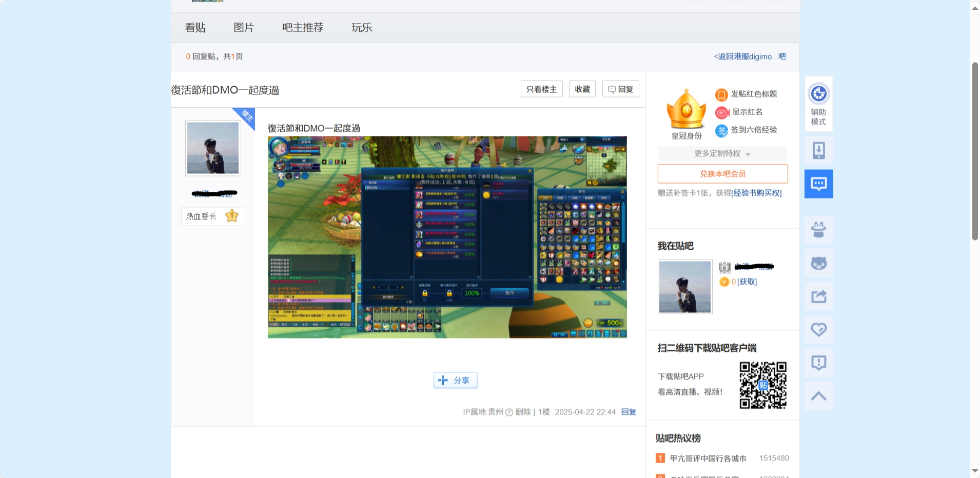Switch to the 看贴 tab

(195, 28)
